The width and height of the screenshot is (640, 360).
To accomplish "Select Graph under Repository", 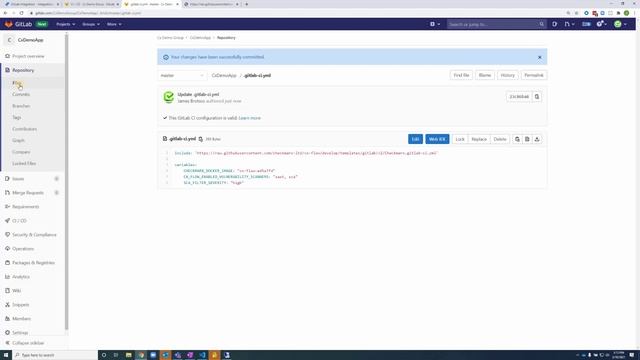I will [x=18, y=140].
